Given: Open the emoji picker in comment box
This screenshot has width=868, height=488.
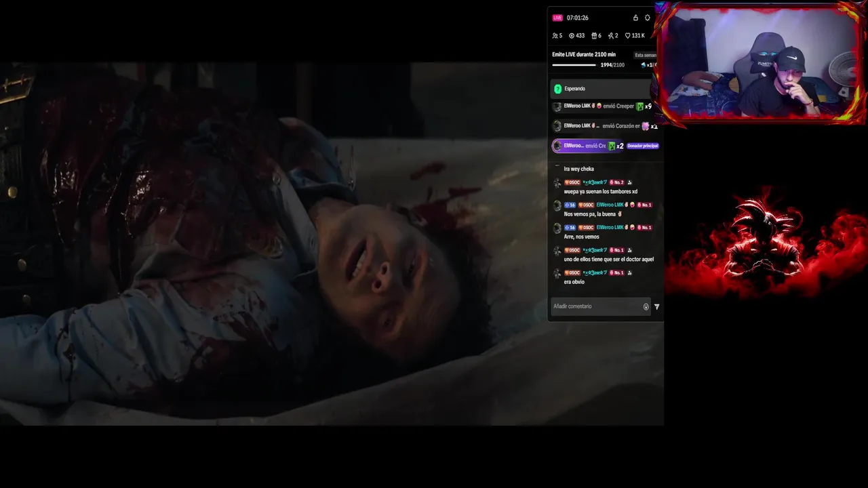Looking at the screenshot, I should [646, 306].
